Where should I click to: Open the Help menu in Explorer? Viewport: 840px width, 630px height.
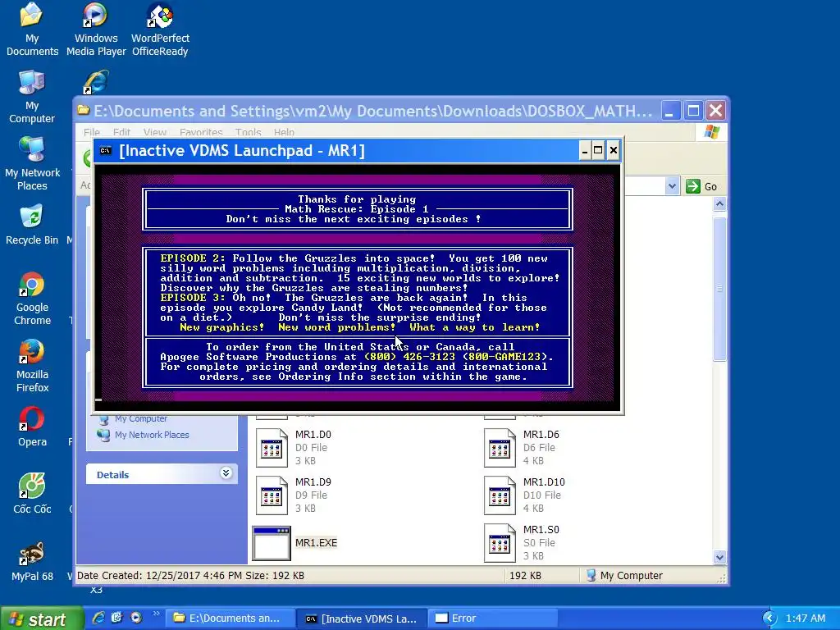284,132
